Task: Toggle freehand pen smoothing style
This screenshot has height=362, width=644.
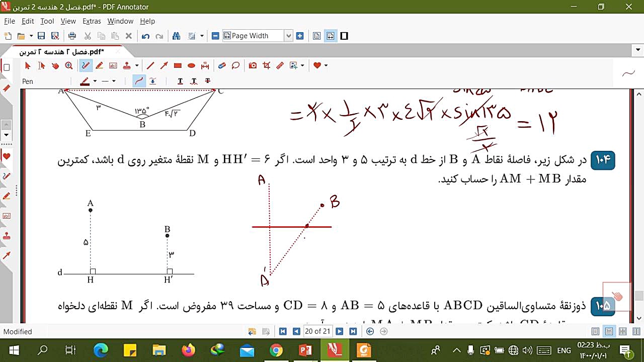Action: (x=139, y=81)
